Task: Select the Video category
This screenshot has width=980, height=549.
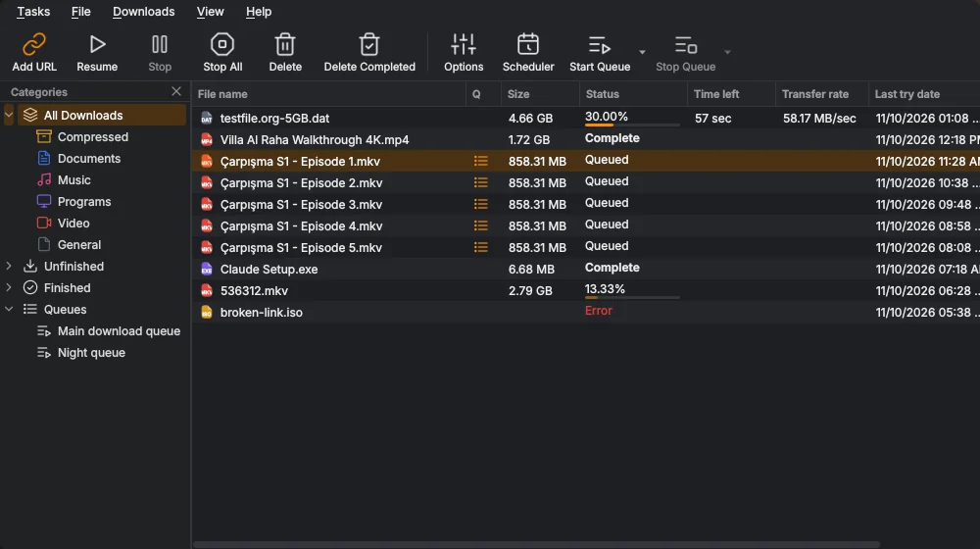Action: tap(73, 224)
